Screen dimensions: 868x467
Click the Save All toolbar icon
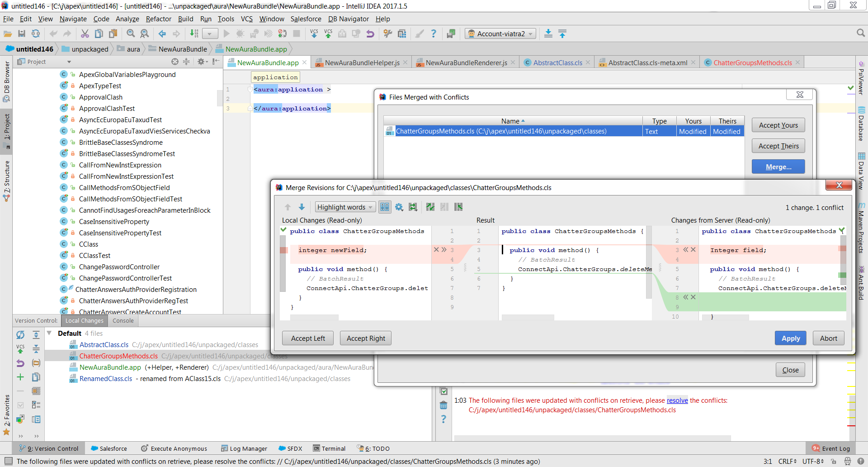[x=21, y=33]
